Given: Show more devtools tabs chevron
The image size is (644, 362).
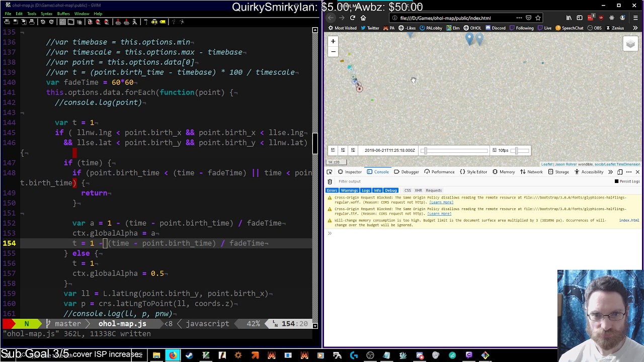Looking at the screenshot, I should tap(610, 172).
